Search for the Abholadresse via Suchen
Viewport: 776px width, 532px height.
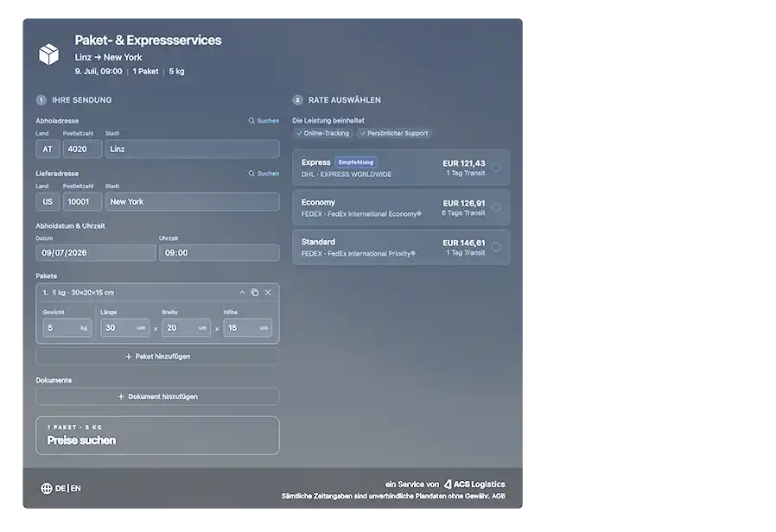264,121
